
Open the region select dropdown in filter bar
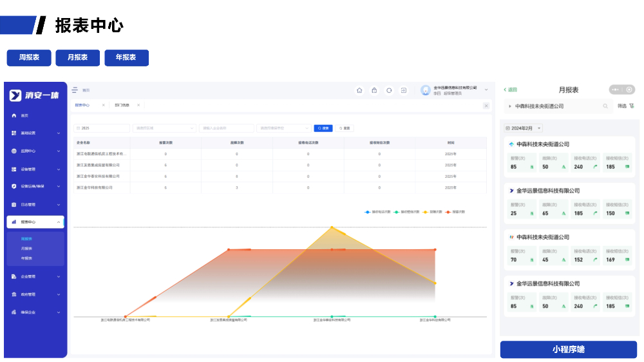click(164, 128)
